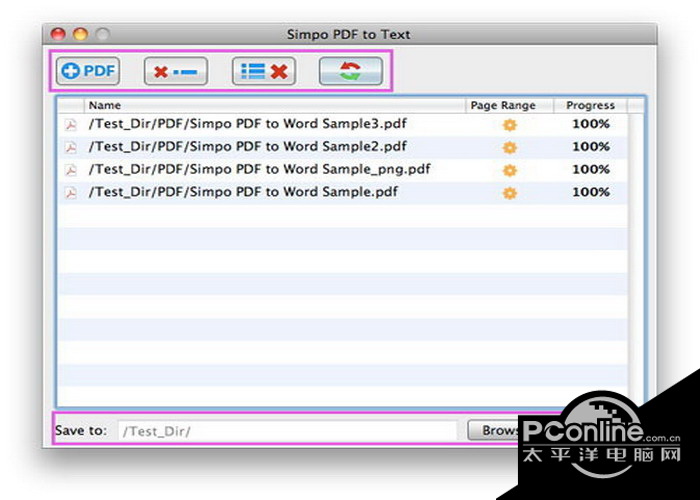Click the Browse button
The image size is (700, 500).
[493, 430]
